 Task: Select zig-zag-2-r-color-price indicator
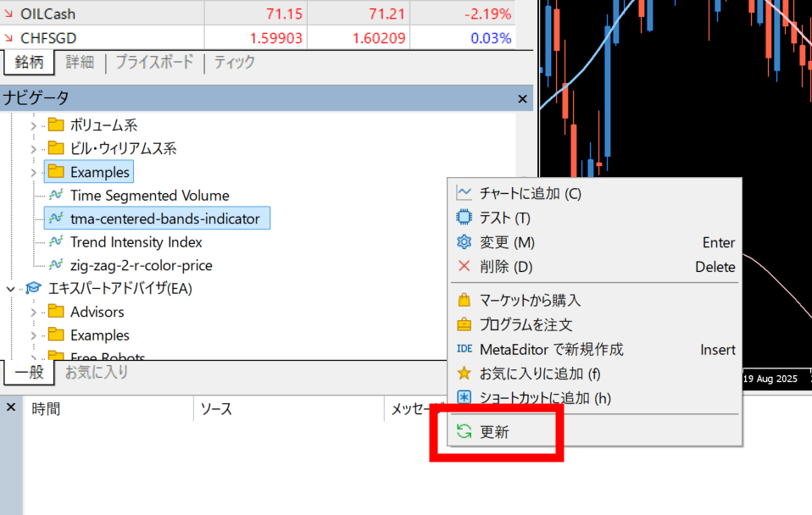pos(142,265)
